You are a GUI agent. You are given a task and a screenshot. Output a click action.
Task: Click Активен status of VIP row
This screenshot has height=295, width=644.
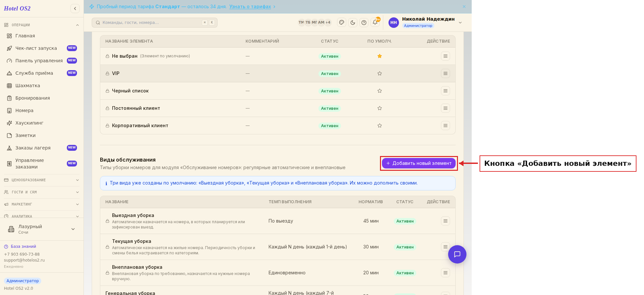(330, 74)
